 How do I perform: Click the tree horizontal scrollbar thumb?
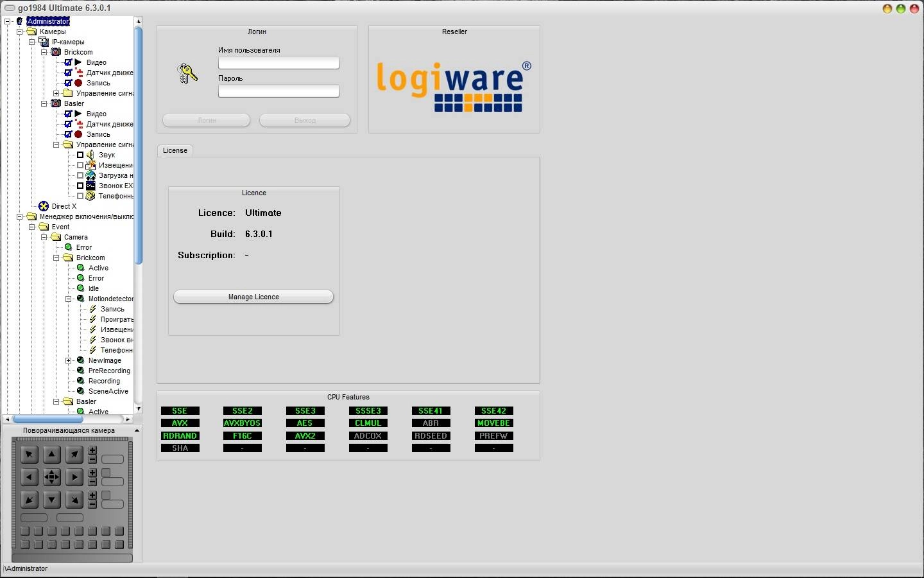click(x=48, y=419)
